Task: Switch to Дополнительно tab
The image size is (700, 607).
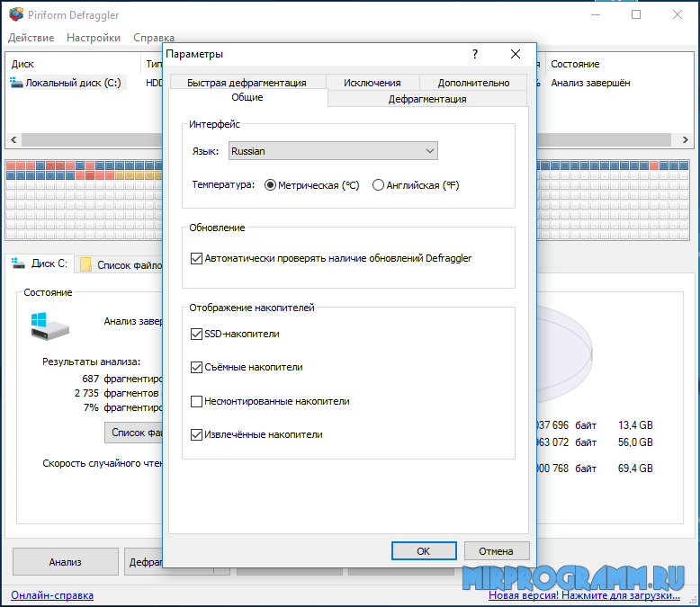Action: coord(473,83)
